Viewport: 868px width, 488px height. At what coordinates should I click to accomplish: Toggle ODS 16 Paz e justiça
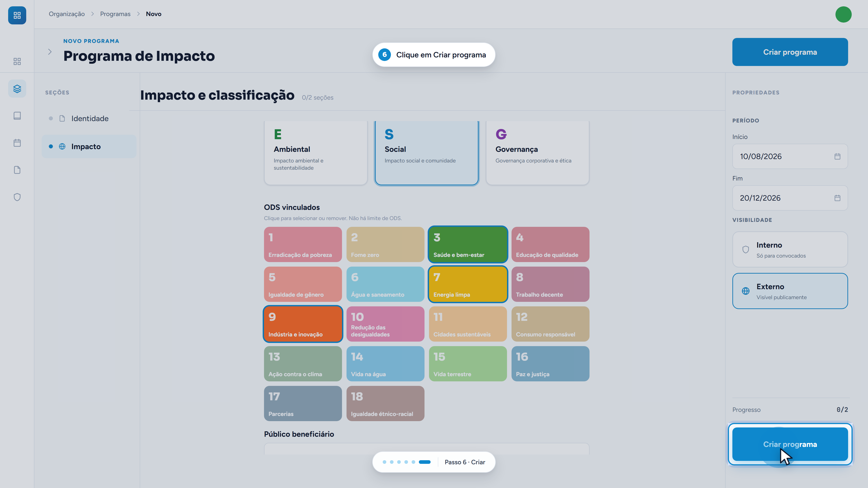tap(550, 364)
